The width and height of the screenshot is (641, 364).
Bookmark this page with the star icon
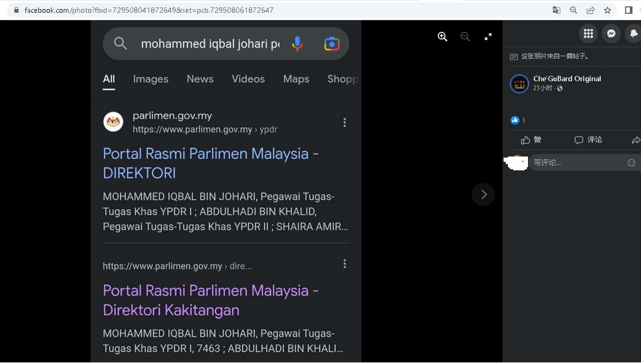[608, 10]
